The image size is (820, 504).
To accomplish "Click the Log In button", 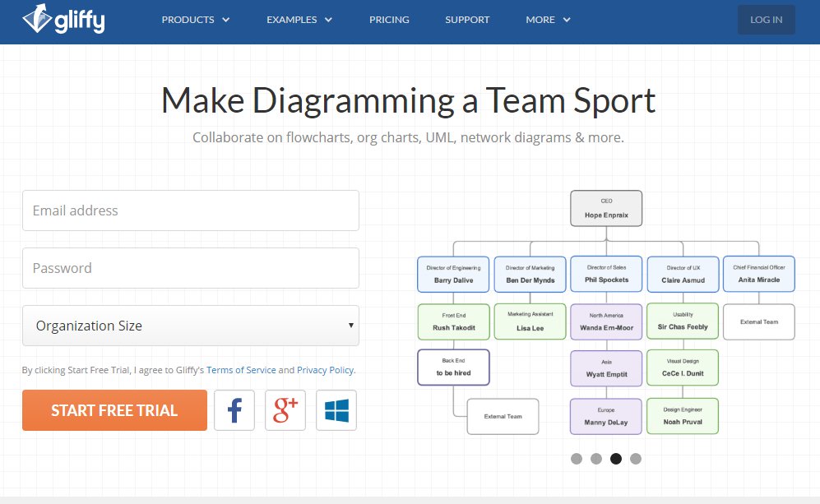I will pos(766,20).
